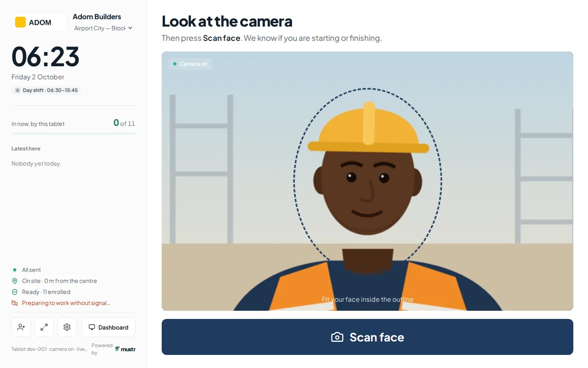
Task: Click In now, by this tablet label
Action: pos(38,124)
